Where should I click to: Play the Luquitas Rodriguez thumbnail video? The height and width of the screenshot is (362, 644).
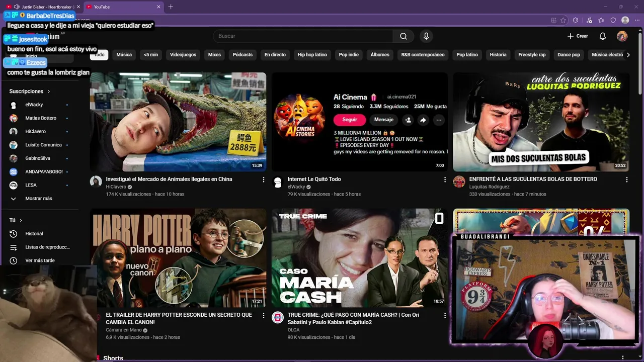coord(541,122)
